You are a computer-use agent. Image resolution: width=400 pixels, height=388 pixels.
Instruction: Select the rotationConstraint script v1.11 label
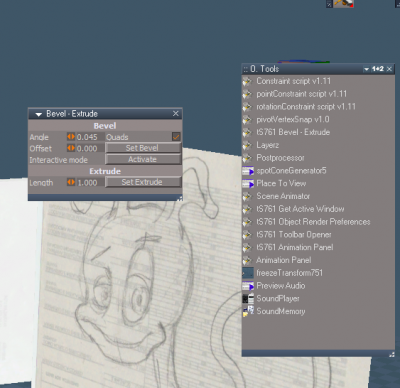[x=306, y=107]
